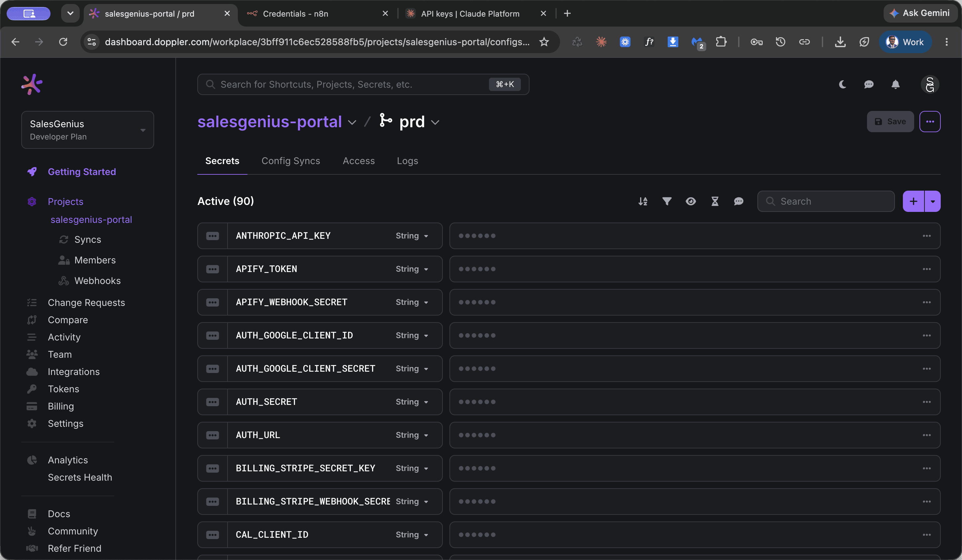962x560 pixels.
Task: Click the Tokens key icon
Action: [32, 389]
